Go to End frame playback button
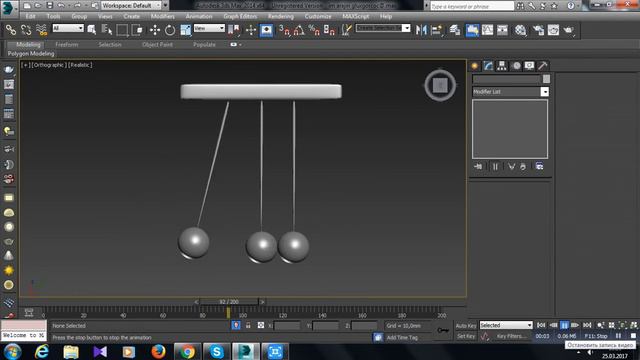Image resolution: width=640 pixels, height=360 pixels. (587, 325)
